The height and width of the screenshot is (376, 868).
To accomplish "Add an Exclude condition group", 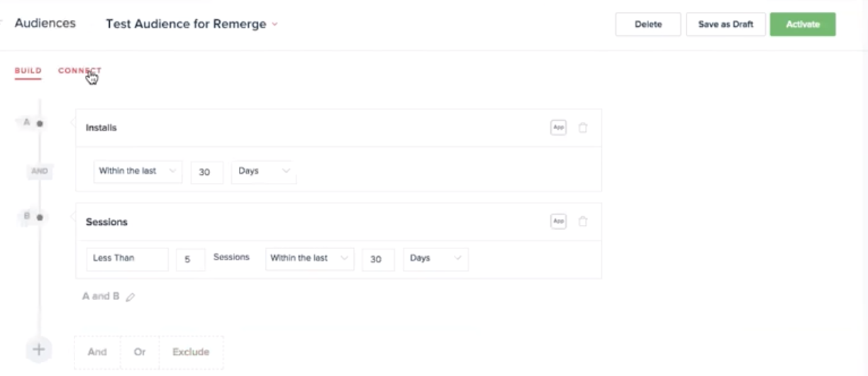I will pos(191,352).
